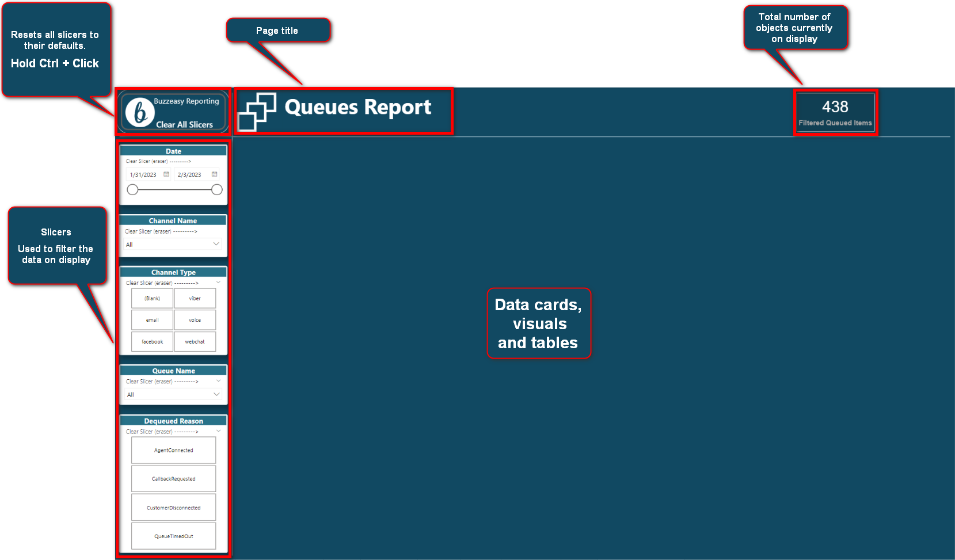
Task: Click the Queue Name slicer header chevron
Action: pyautogui.click(x=218, y=381)
